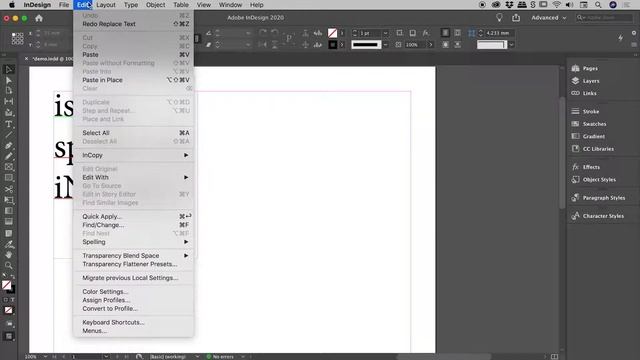640x360 pixels.
Task: Open the Layout menu
Action: (x=106, y=5)
